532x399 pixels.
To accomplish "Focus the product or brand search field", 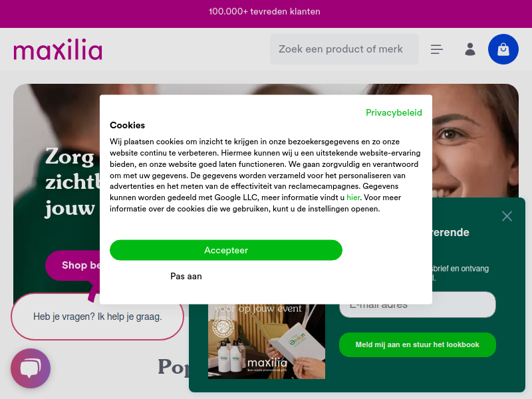I will [344, 49].
